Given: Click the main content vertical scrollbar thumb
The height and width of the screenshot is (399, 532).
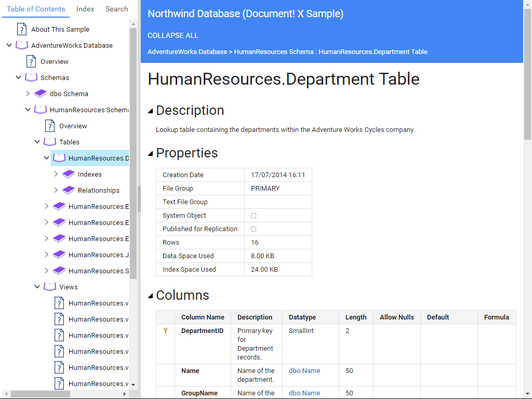Looking at the screenshot, I should (x=528, y=74).
